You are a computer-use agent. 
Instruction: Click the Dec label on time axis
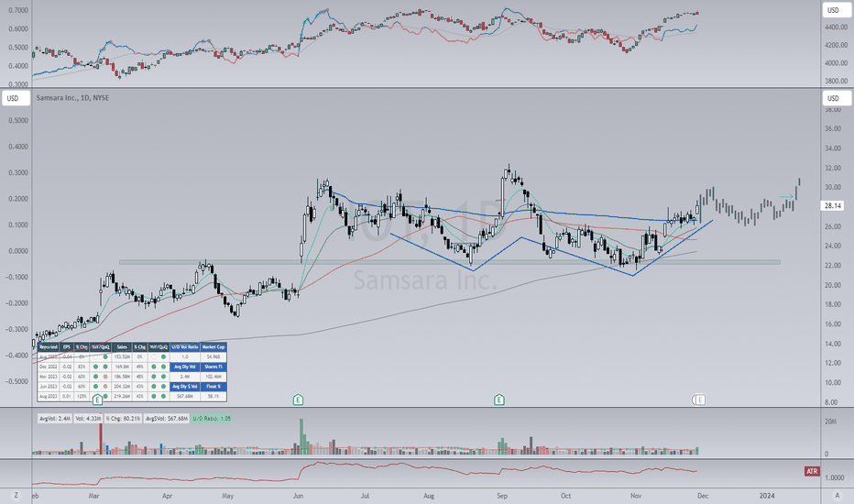point(703,496)
